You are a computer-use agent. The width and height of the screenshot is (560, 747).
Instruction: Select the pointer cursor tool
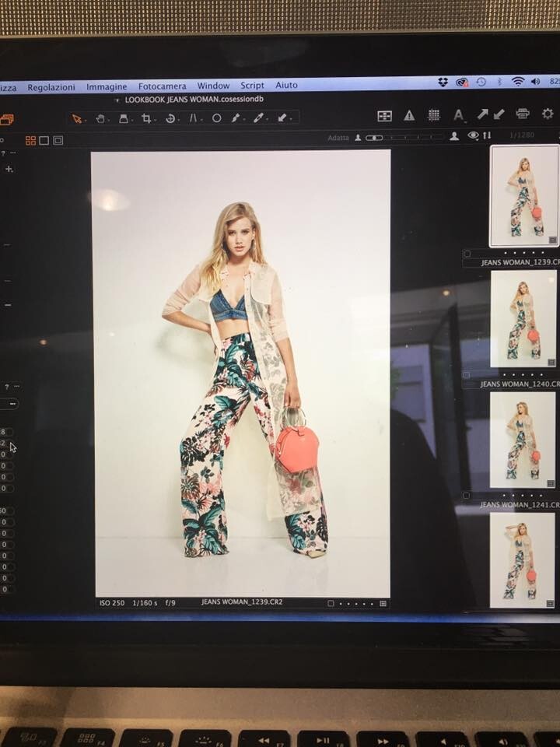[x=77, y=118]
